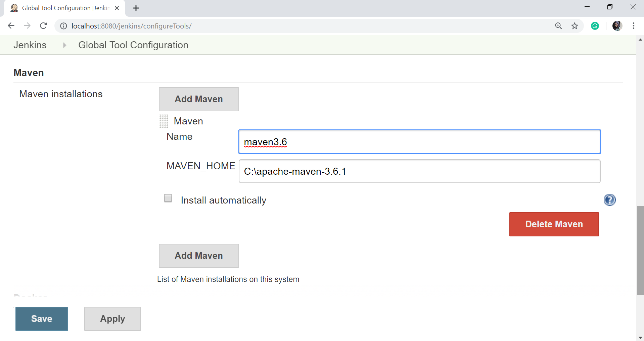Click the MAVEN_HOME label
This screenshot has width=644, height=341.
(x=201, y=166)
